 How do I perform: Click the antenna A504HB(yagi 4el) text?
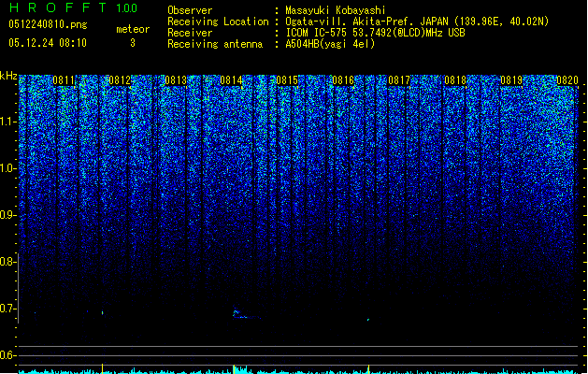(x=330, y=44)
